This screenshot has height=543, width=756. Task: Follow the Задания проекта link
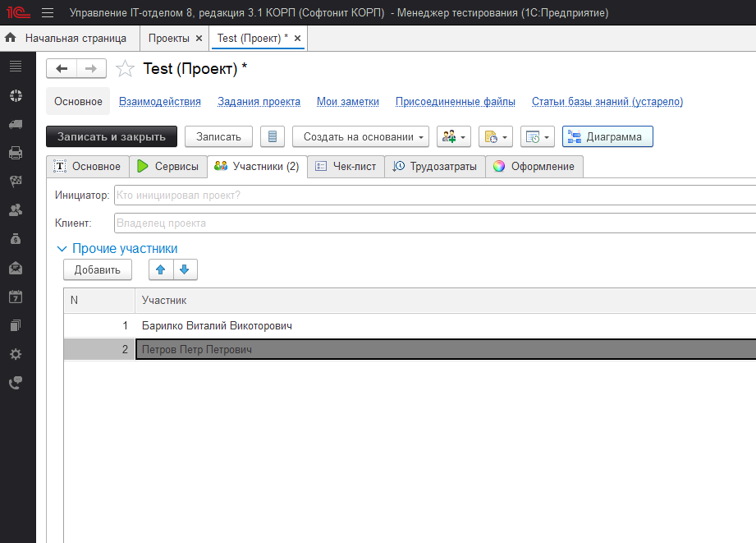pyautogui.click(x=259, y=102)
